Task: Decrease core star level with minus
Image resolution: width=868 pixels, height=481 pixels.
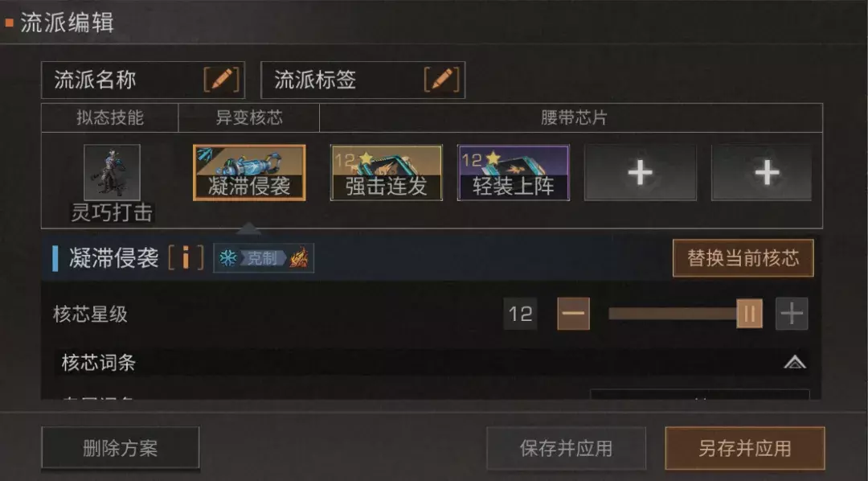Action: pos(574,314)
